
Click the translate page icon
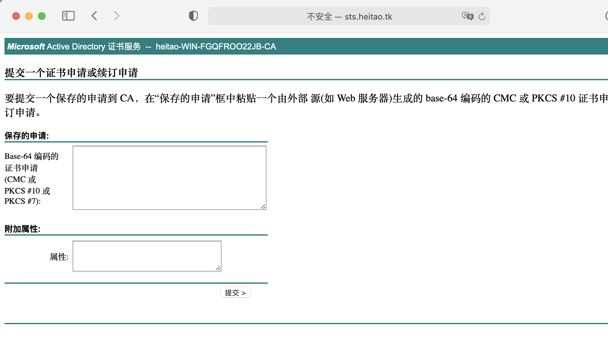pyautogui.click(x=467, y=16)
